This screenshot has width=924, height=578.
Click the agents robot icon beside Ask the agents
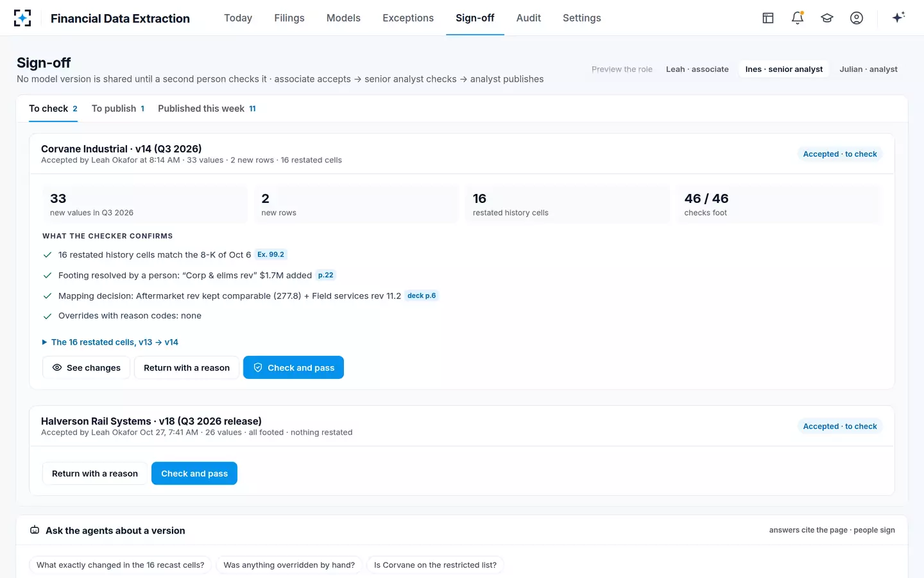click(35, 530)
